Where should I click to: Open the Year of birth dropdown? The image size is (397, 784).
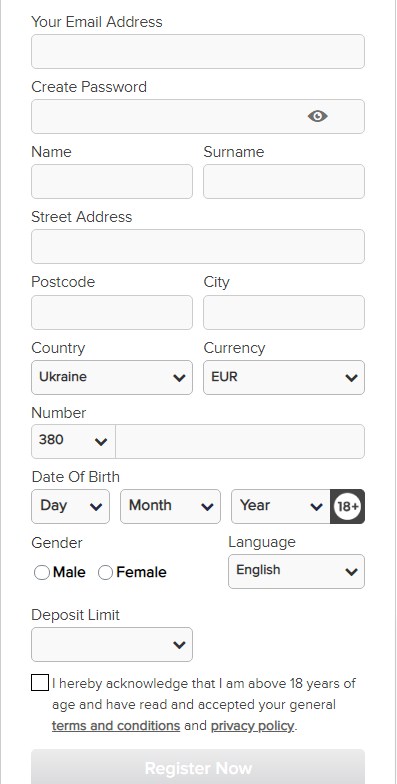pyautogui.click(x=281, y=506)
